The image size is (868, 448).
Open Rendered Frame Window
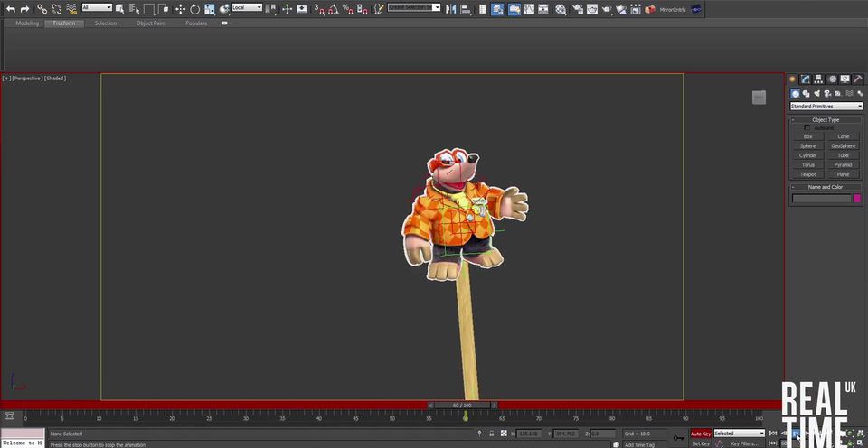pyautogui.click(x=592, y=9)
